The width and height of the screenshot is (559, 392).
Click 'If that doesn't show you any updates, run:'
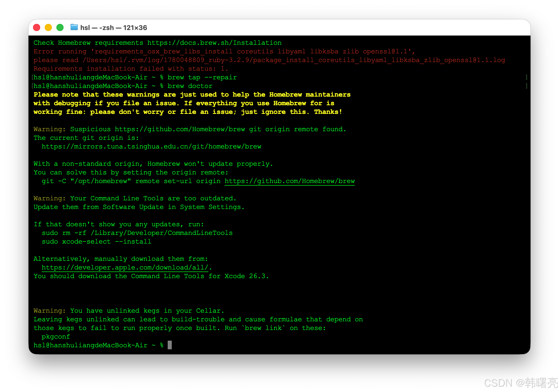tap(119, 224)
